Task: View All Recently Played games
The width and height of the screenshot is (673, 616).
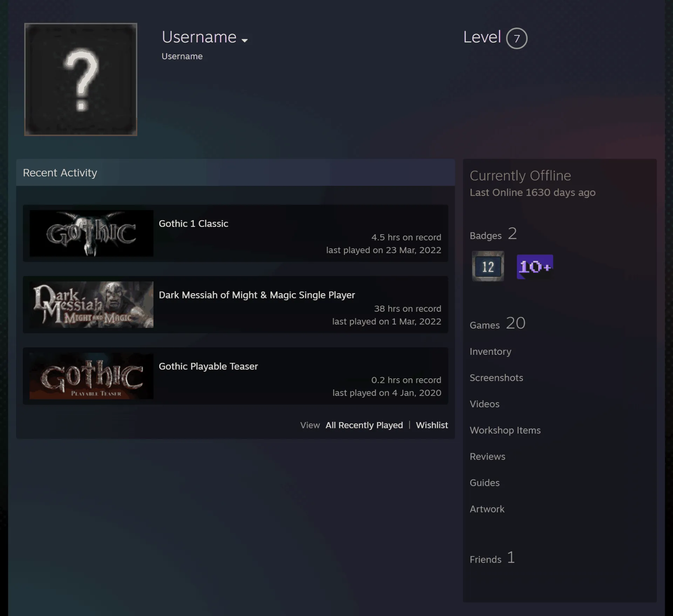Action: (364, 425)
